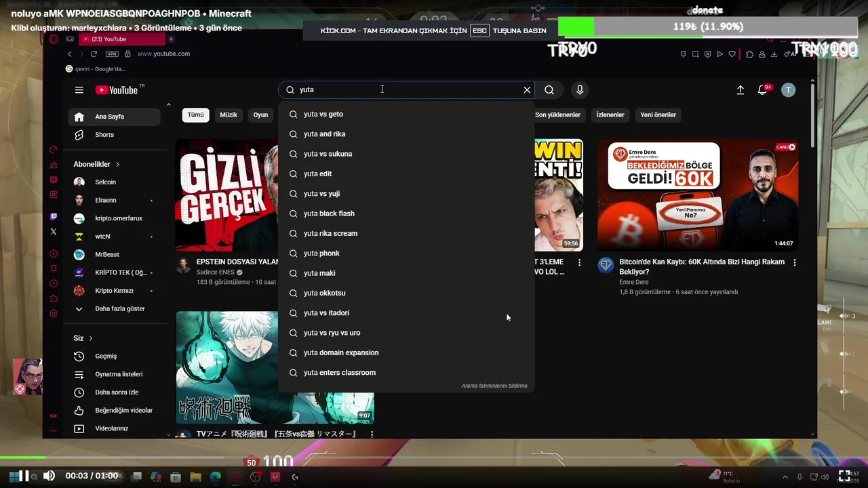This screenshot has height=488, width=868.
Task: Click the search magnifier button
Action: pyautogui.click(x=549, y=89)
